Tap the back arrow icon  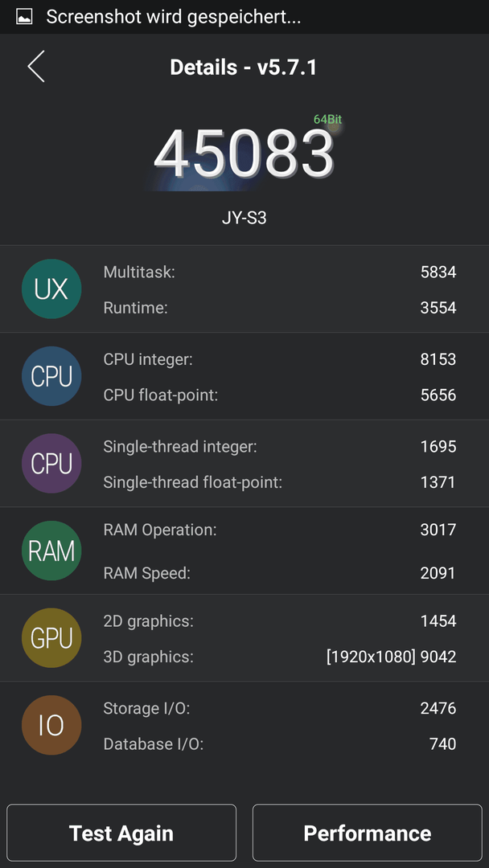coord(36,67)
